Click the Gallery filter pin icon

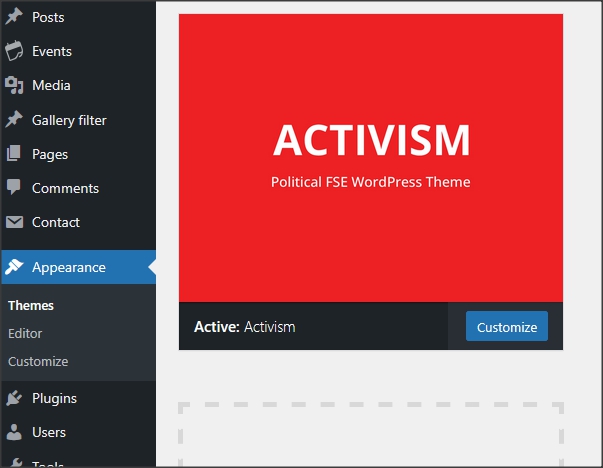14,120
